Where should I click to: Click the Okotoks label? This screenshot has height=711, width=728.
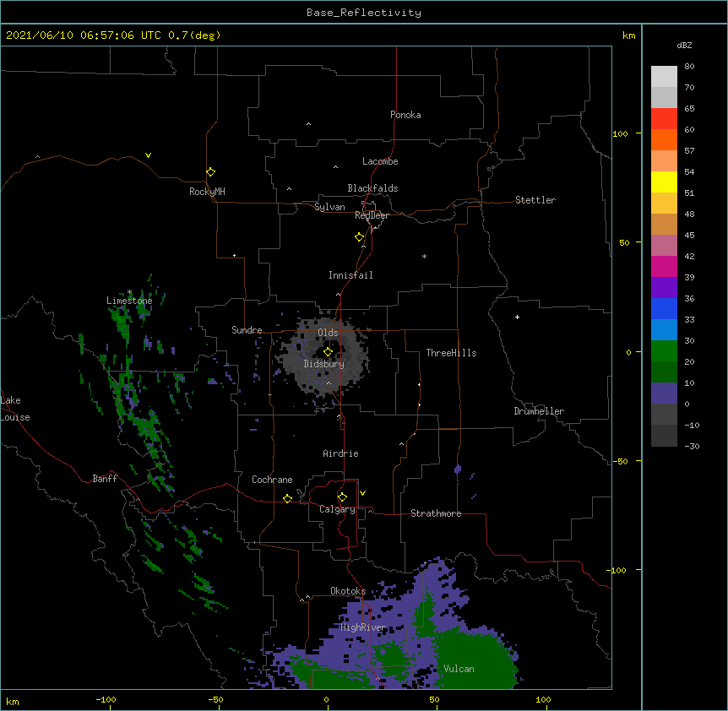pyautogui.click(x=348, y=591)
